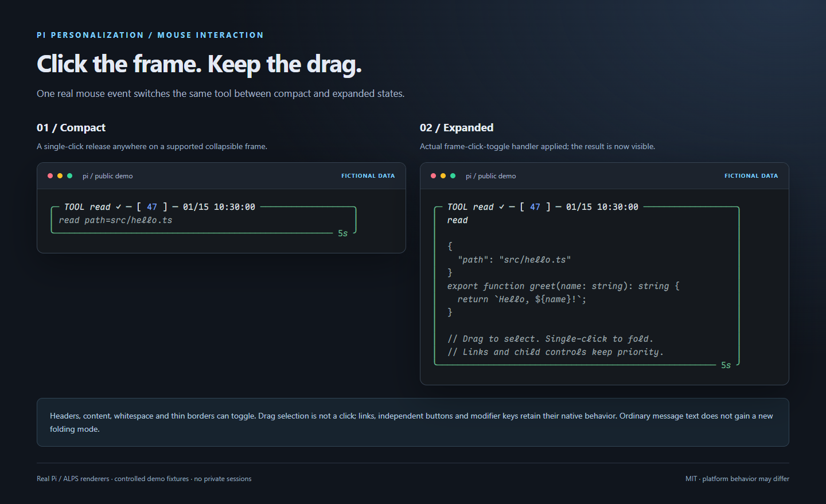Collapse the expanded frame via its bold read line
The image size is (826, 504).
[458, 220]
